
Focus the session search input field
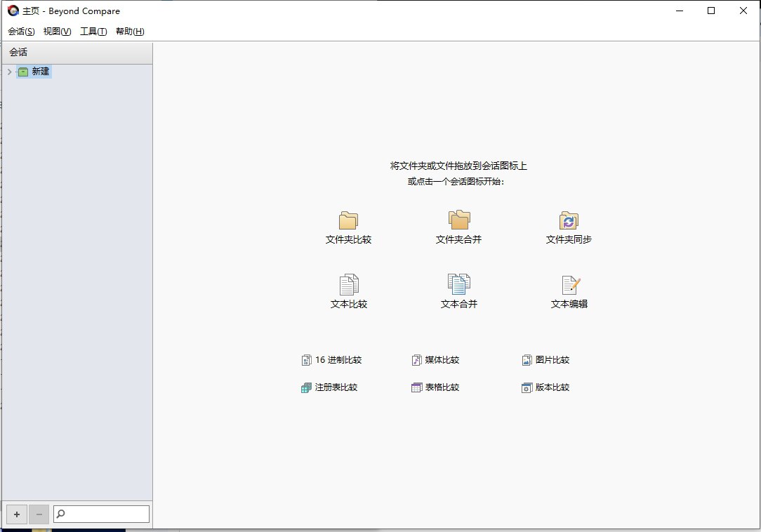coord(101,514)
